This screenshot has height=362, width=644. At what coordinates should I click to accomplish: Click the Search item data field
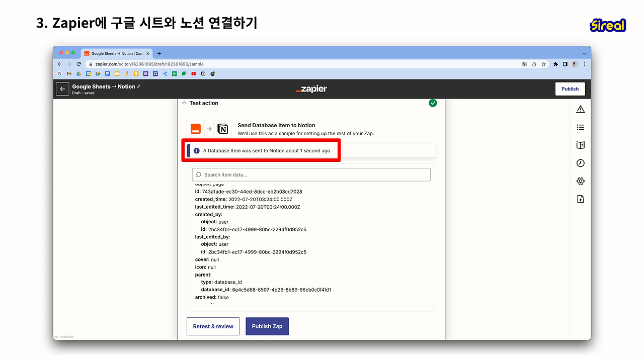tap(311, 174)
